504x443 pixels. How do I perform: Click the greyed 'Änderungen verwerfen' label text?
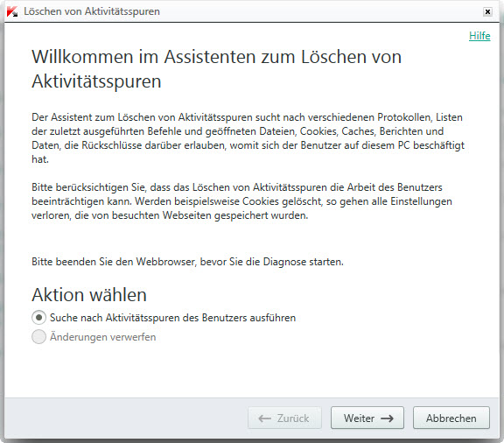pyautogui.click(x=103, y=337)
